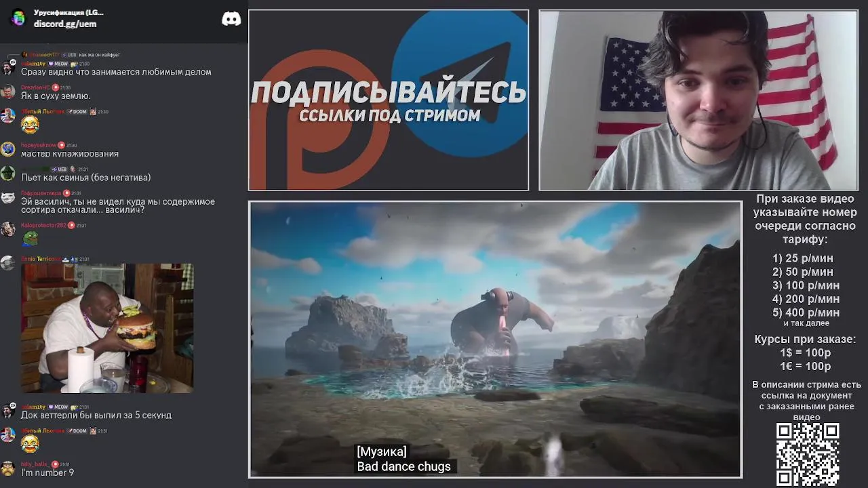Open the server icon beside discord.gg/uem
The height and width of the screenshot is (488, 868).
[x=19, y=18]
